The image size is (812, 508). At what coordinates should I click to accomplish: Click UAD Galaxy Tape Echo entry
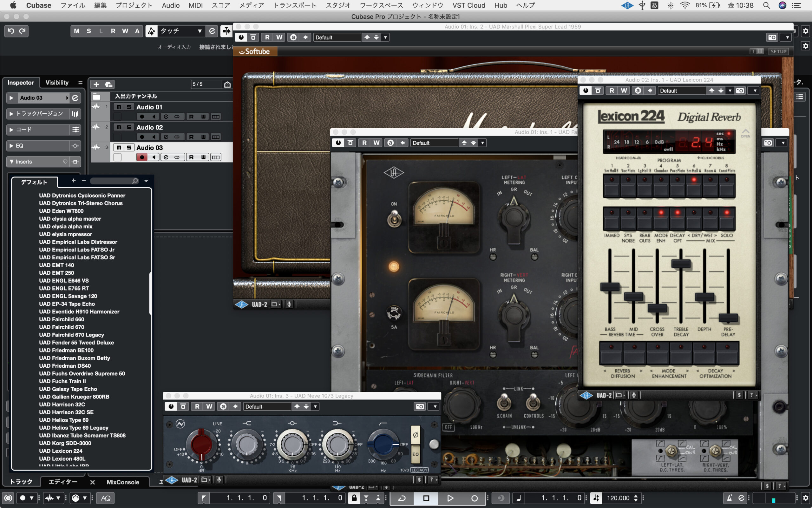(x=68, y=389)
